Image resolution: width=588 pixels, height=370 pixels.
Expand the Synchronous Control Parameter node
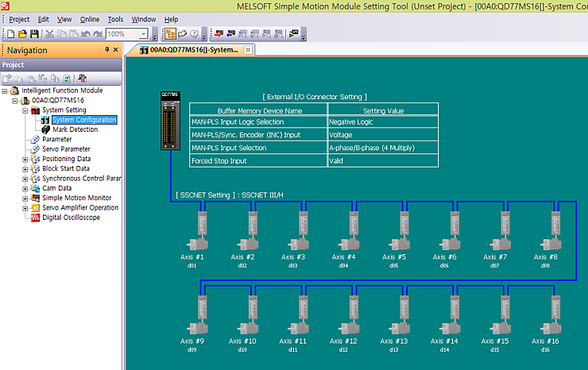click(x=25, y=179)
